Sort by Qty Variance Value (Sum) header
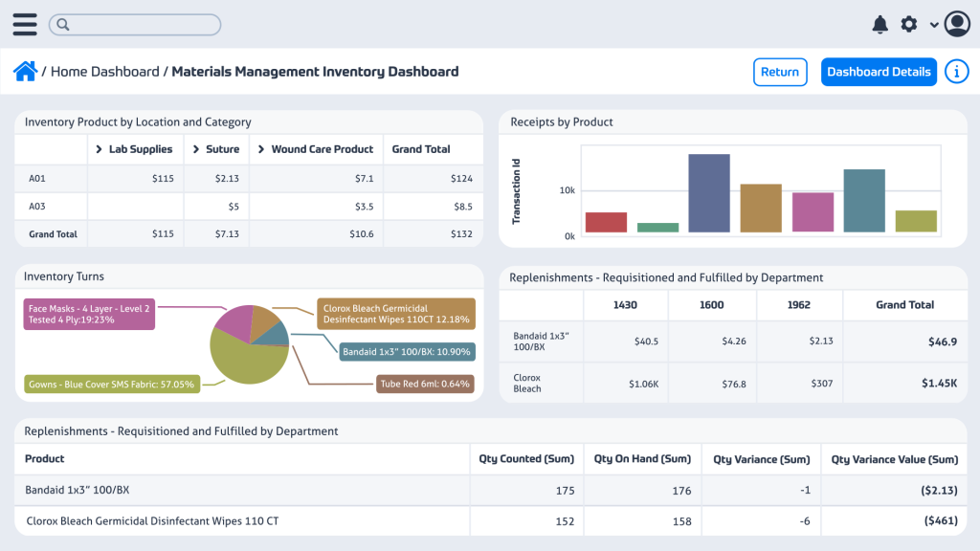This screenshot has width=980, height=551. (895, 459)
